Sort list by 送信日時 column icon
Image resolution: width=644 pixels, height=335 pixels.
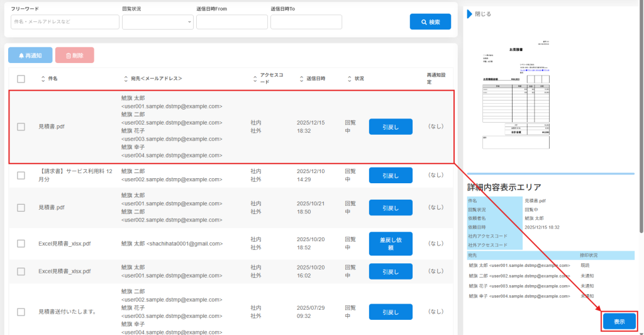click(299, 79)
